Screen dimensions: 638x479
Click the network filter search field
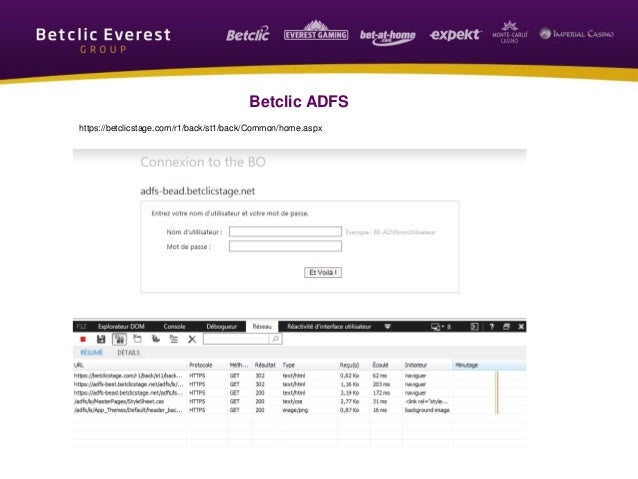tap(236, 339)
